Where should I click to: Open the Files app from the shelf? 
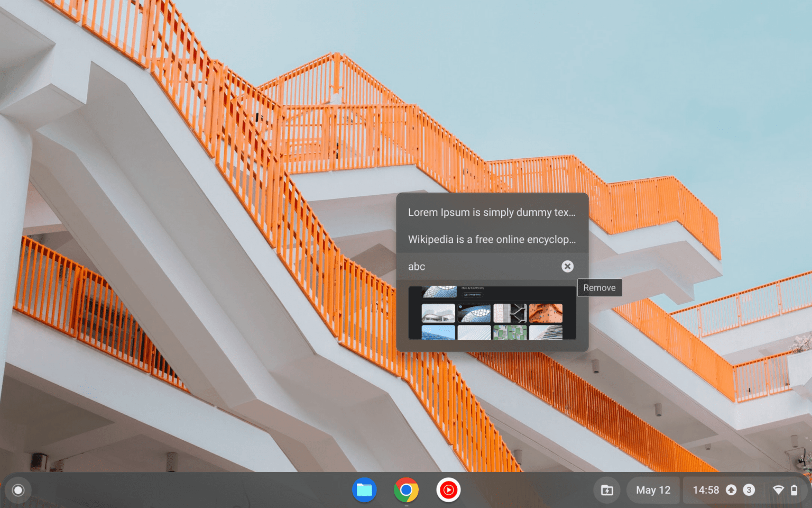tap(364, 490)
